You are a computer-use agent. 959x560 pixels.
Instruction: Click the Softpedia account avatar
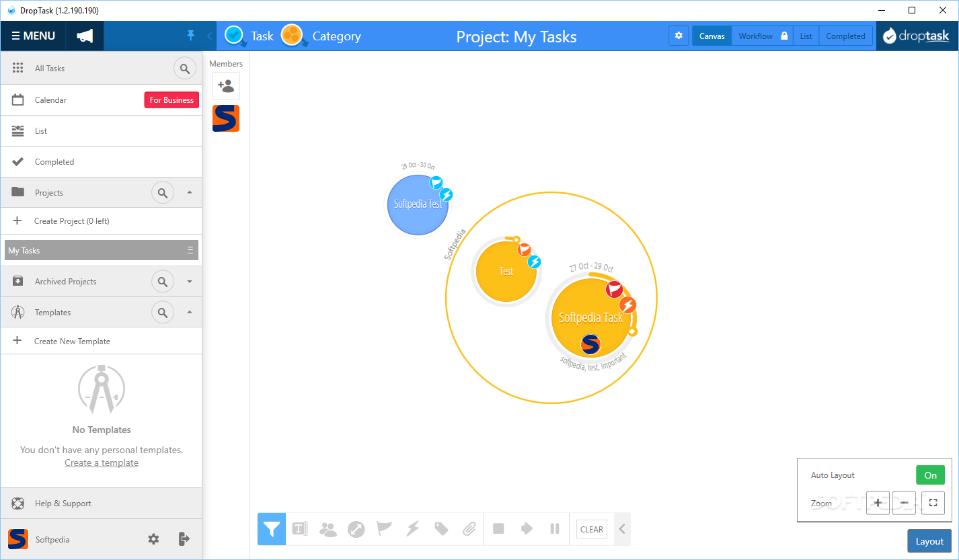pyautogui.click(x=18, y=539)
